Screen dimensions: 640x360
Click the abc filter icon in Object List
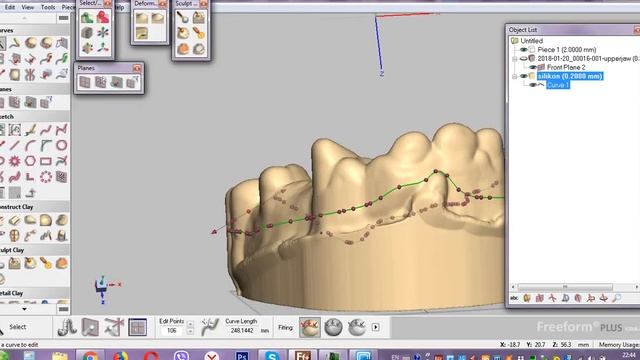(x=514, y=298)
